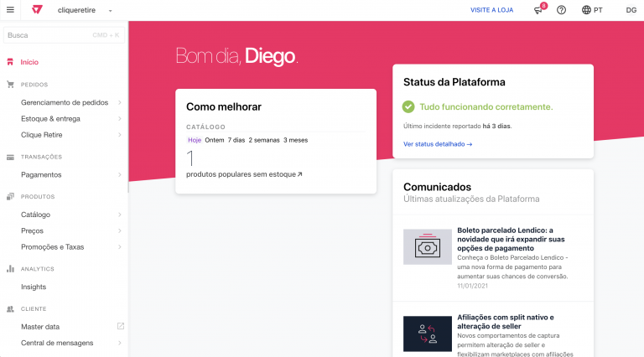Switch to the 7 dias filter
This screenshot has width=644, height=357.
click(236, 140)
